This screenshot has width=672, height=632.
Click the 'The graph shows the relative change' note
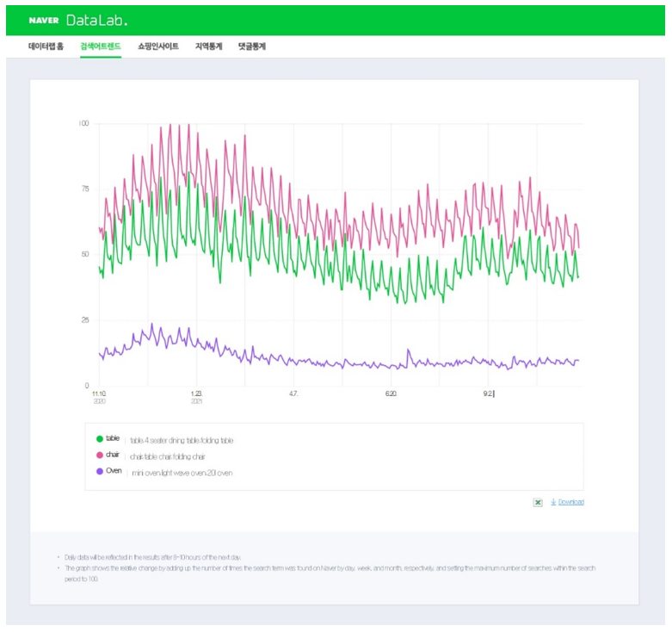pyautogui.click(x=330, y=573)
